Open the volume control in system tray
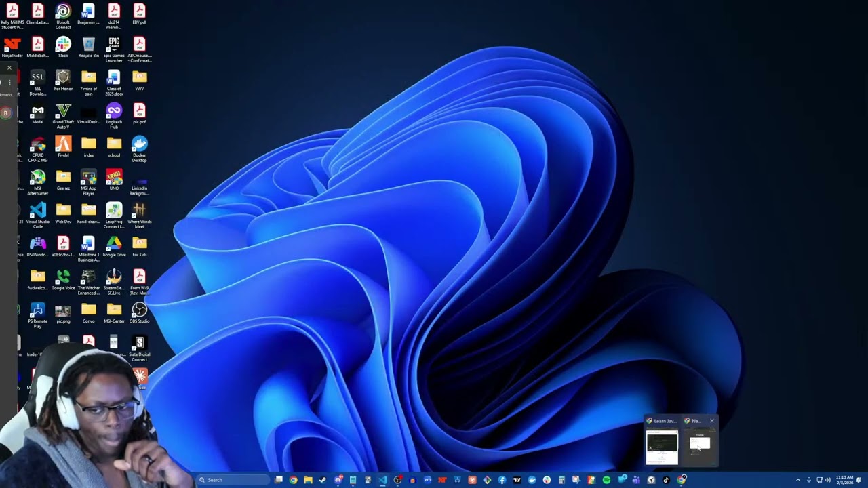Viewport: 868px width, 488px height. tap(828, 480)
